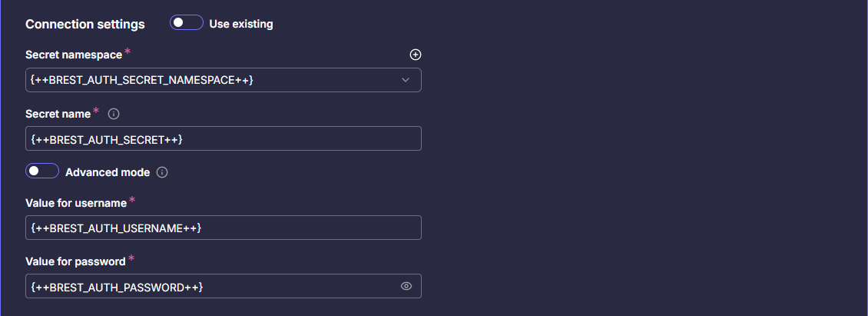
Task: Click the Value for password label
Action: point(75,261)
